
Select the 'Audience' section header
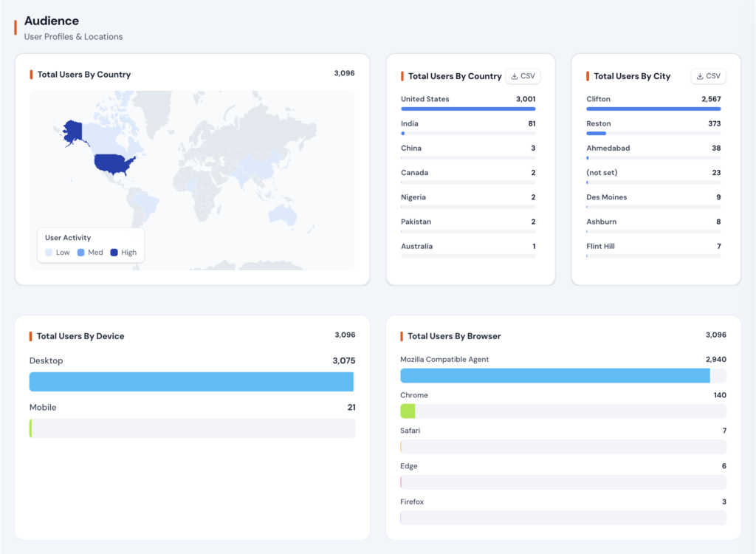click(x=51, y=21)
